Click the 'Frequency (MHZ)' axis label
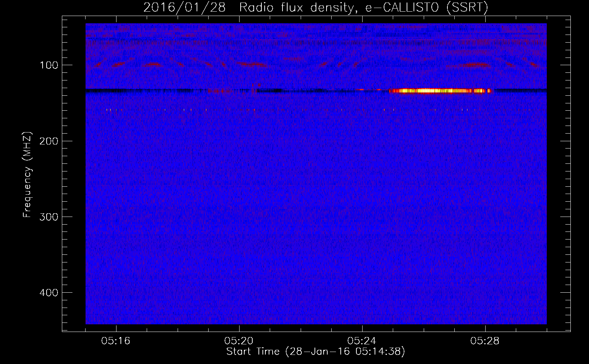 [x=27, y=175]
